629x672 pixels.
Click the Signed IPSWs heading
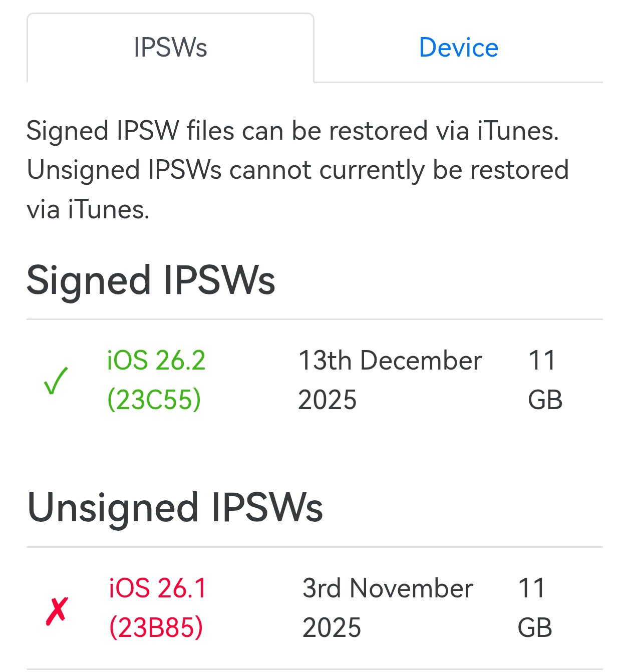(x=150, y=282)
